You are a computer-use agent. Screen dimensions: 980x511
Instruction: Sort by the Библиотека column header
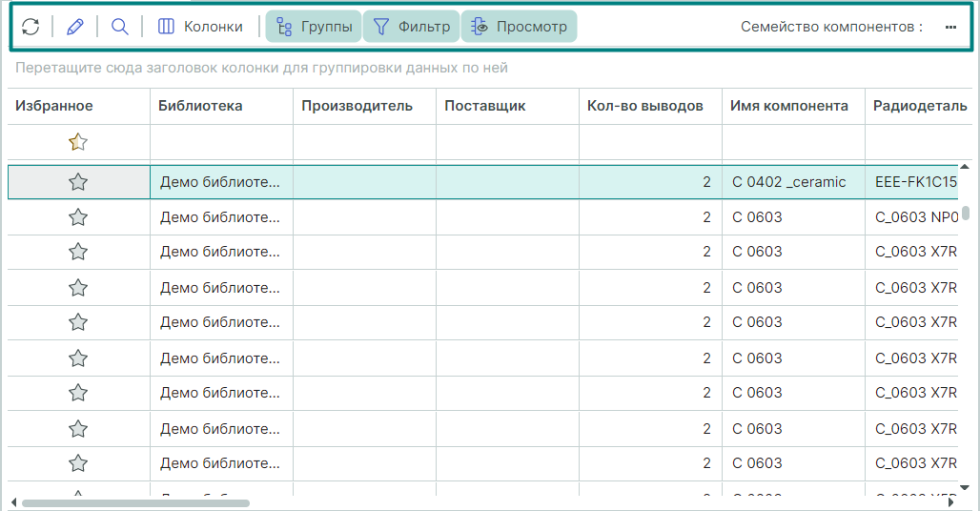200,106
